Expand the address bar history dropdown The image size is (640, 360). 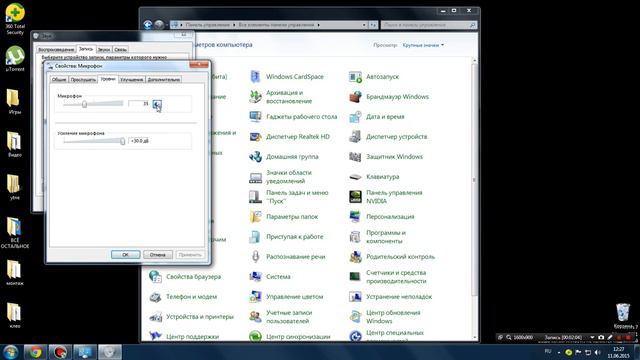click(364, 25)
